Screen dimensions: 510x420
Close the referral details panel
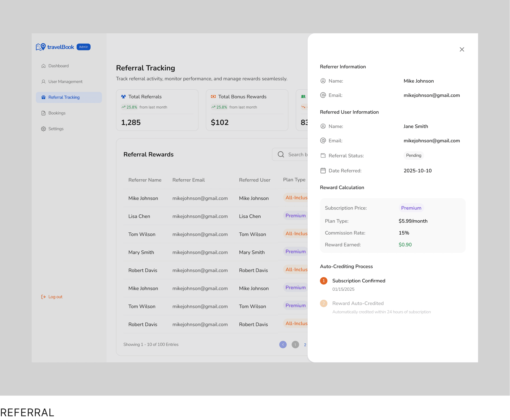[462, 49]
